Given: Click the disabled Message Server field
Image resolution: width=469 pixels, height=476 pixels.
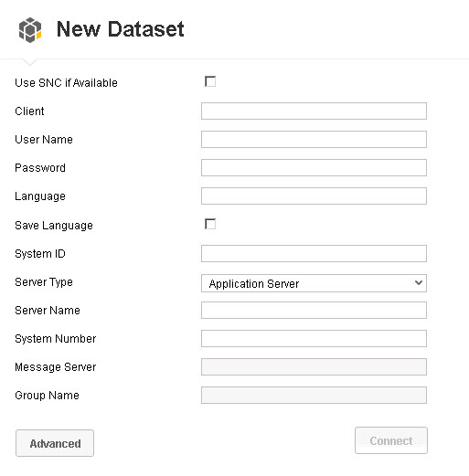Looking at the screenshot, I should 314,367.
